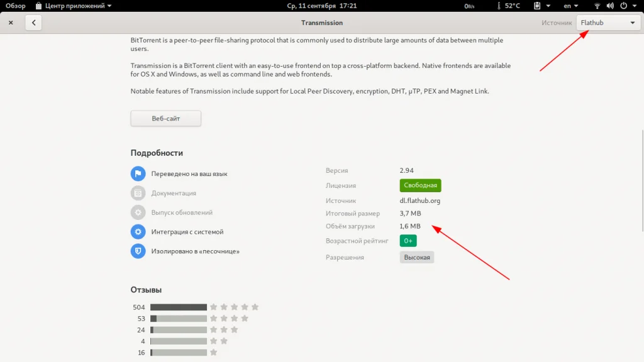Click the vertical scrollbar on the right

click(x=642, y=180)
